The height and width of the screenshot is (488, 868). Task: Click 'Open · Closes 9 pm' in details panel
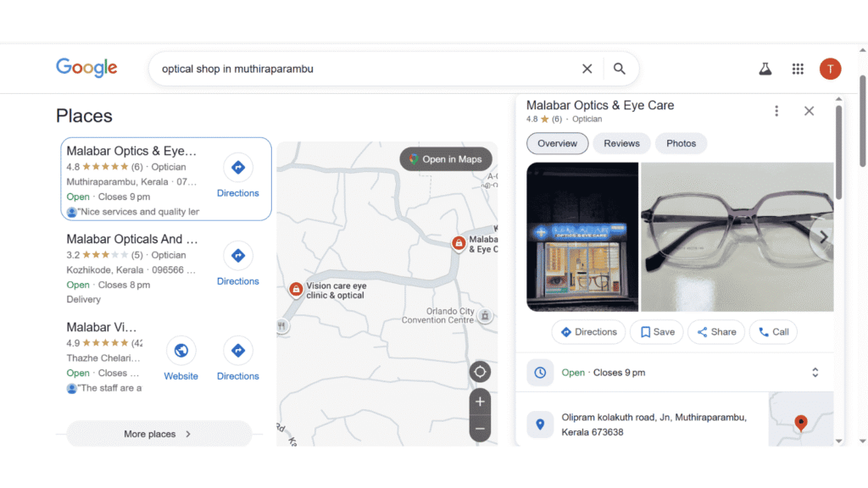(x=603, y=373)
